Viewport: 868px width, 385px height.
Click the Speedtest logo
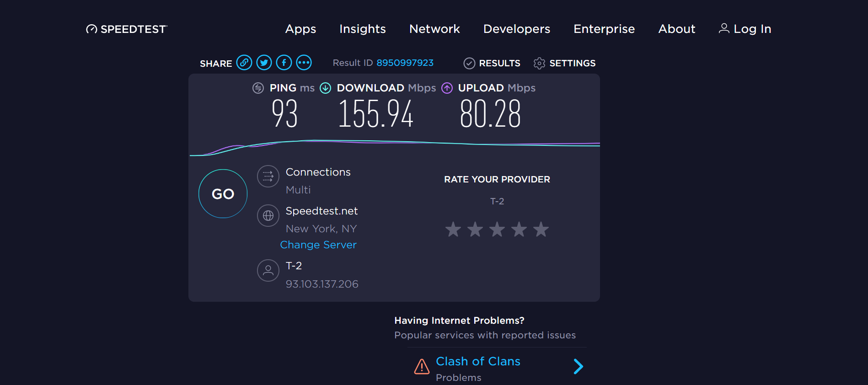click(x=127, y=29)
